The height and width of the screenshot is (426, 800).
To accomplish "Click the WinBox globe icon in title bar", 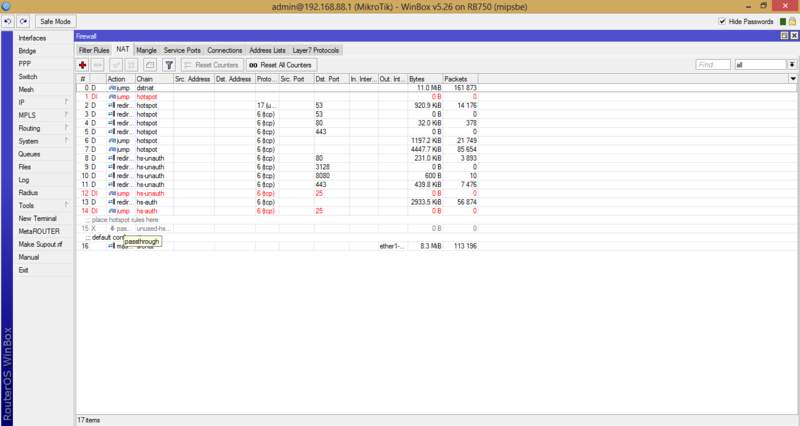I will pos(6,6).
